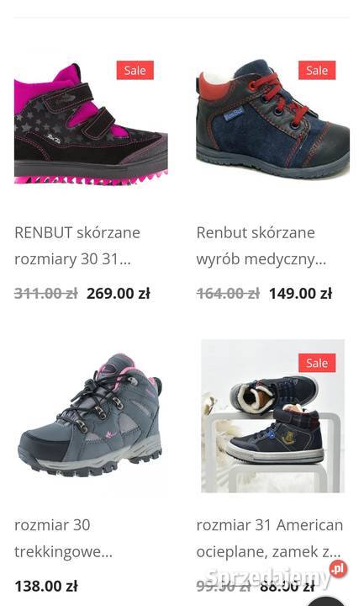Click the struck-through 164.00 zł price
Image resolution: width=364 pixels, height=606 pixels.
[228, 294]
